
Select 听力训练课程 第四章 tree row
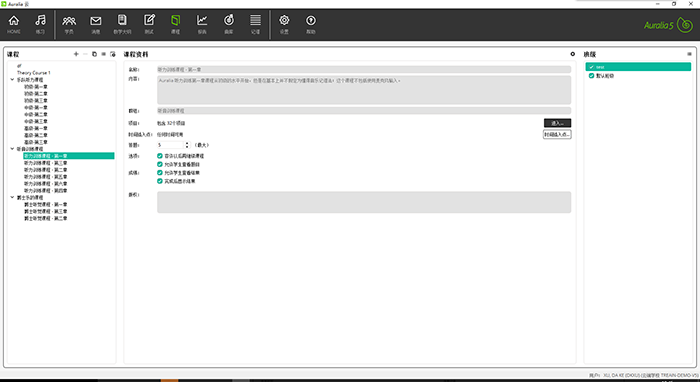click(46, 191)
